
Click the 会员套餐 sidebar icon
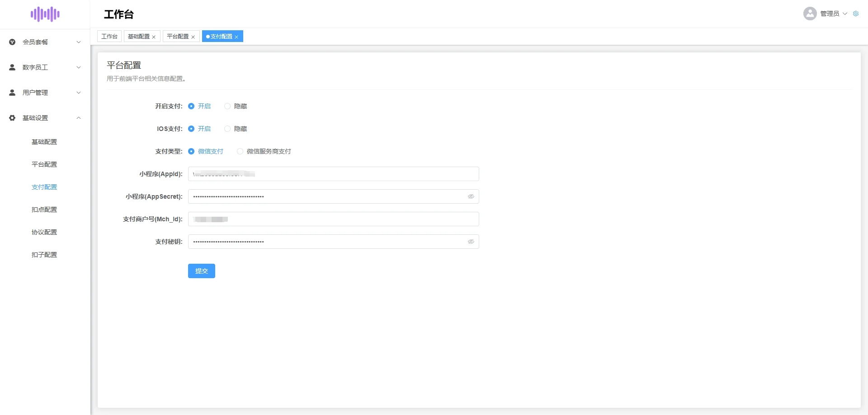pyautogui.click(x=12, y=42)
